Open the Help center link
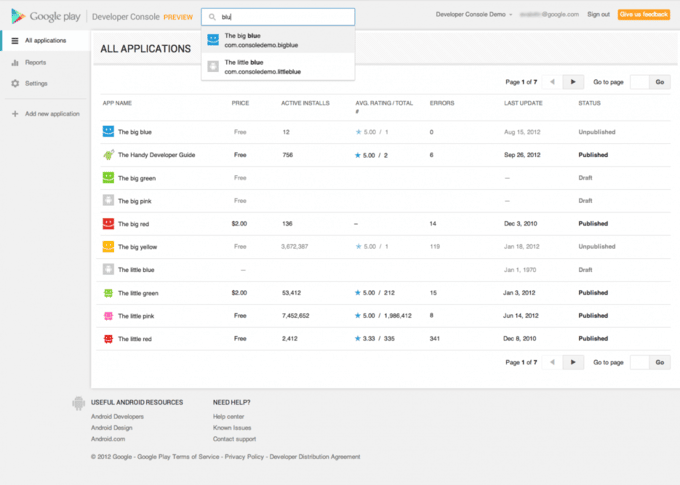The height and width of the screenshot is (485, 680). point(229,416)
